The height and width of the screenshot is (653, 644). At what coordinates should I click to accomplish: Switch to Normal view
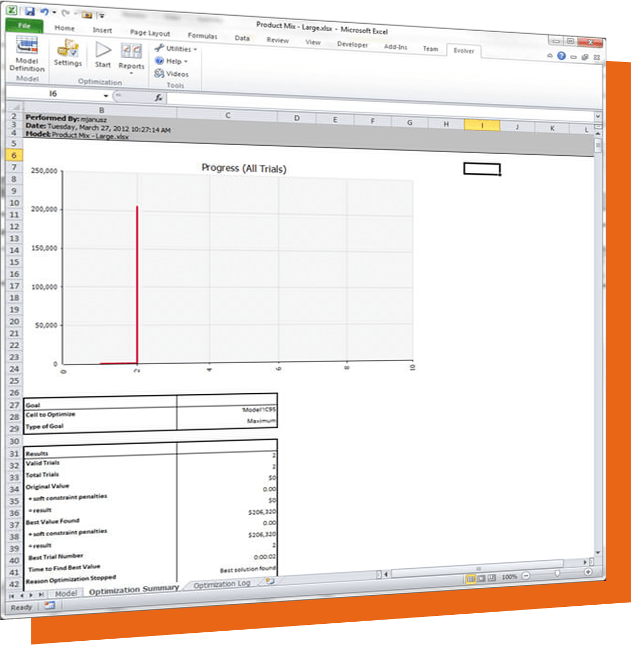pyautogui.click(x=470, y=579)
